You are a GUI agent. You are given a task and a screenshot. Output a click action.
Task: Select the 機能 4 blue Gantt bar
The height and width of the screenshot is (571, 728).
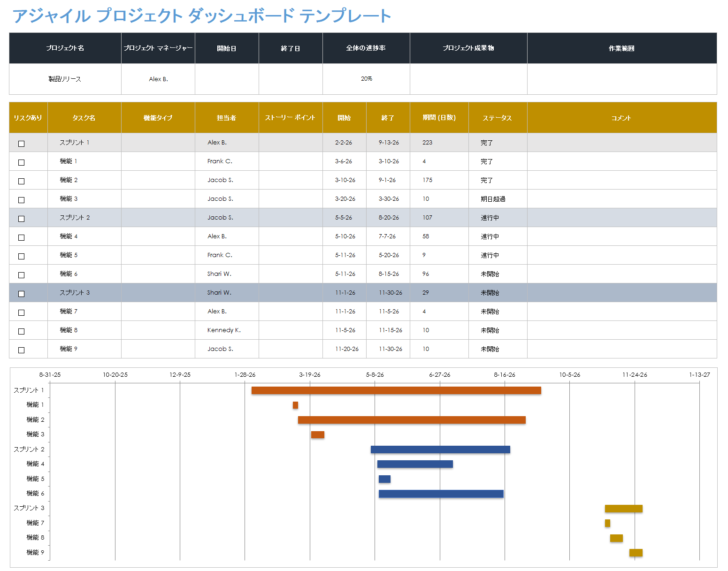click(415, 464)
